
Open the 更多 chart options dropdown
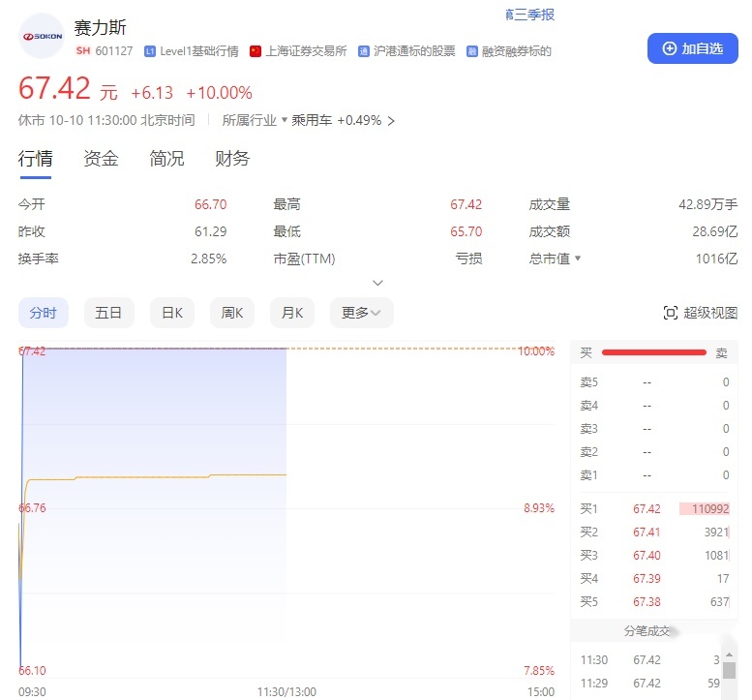(362, 313)
